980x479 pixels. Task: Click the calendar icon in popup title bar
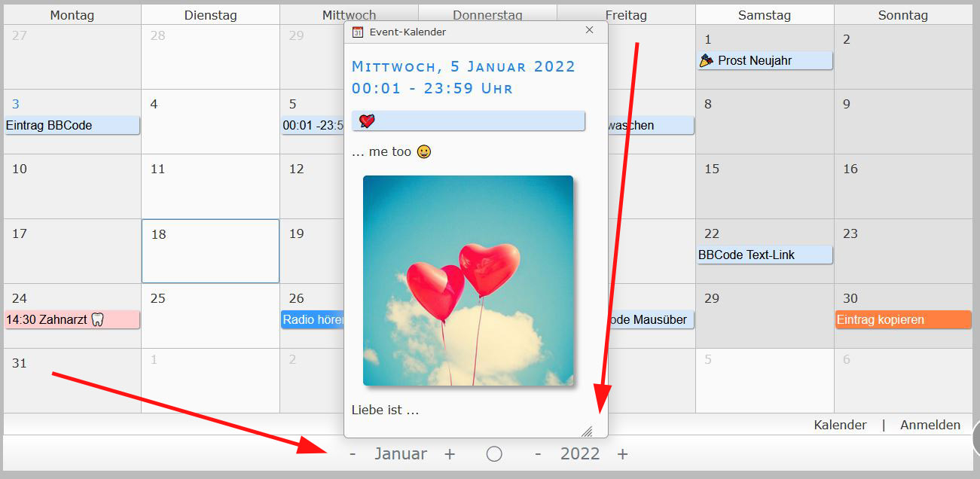(358, 32)
